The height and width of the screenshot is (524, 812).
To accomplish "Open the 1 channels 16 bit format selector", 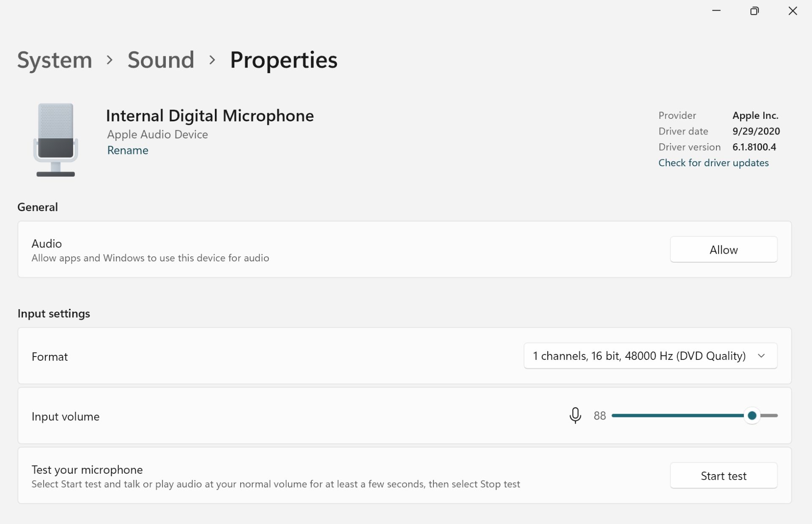I will [x=650, y=355].
